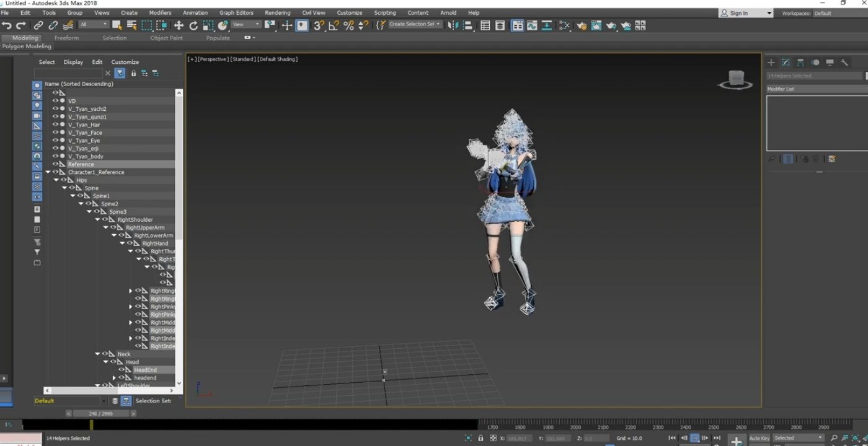
Task: Open the Graph Editors menu
Action: point(236,12)
